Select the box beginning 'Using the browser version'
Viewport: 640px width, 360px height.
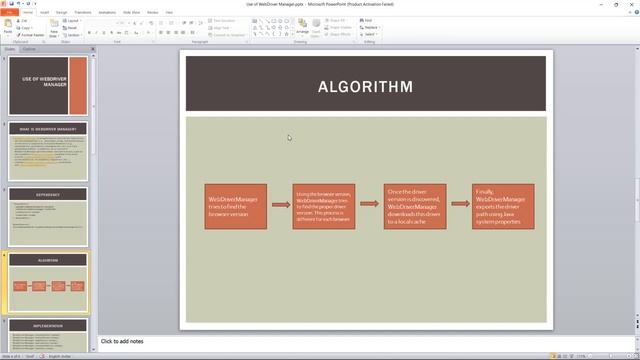point(324,207)
